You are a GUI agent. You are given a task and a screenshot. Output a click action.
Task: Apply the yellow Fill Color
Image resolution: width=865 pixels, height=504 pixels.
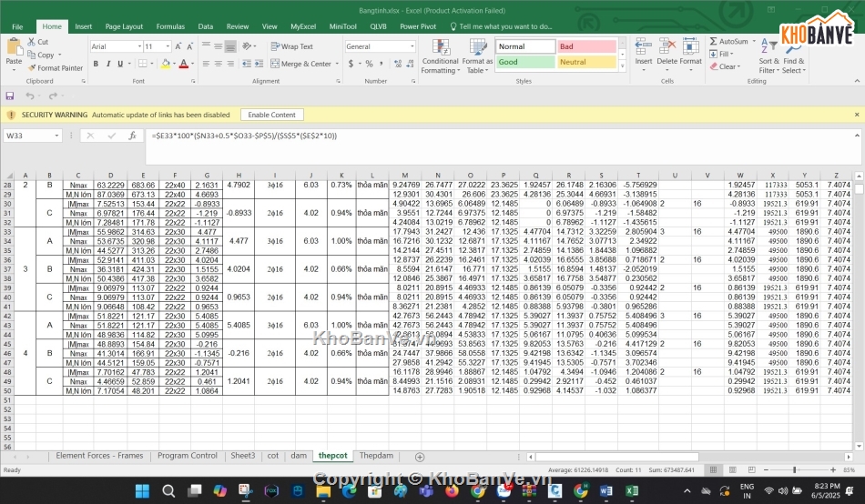(165, 64)
